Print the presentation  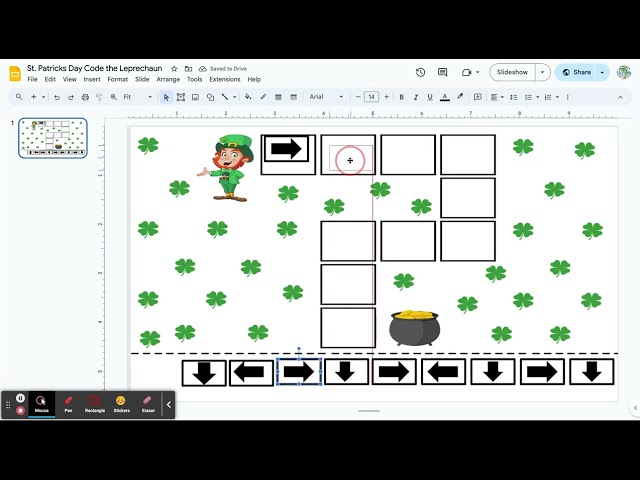point(85,97)
